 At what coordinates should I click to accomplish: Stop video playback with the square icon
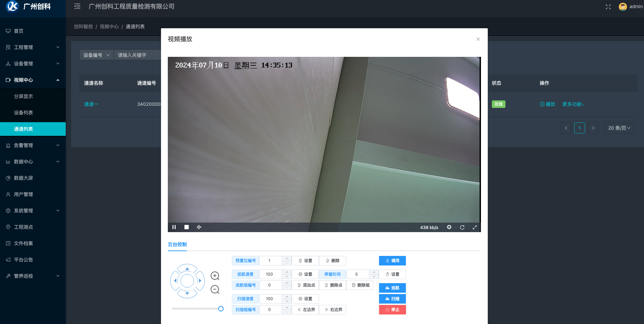click(x=186, y=227)
